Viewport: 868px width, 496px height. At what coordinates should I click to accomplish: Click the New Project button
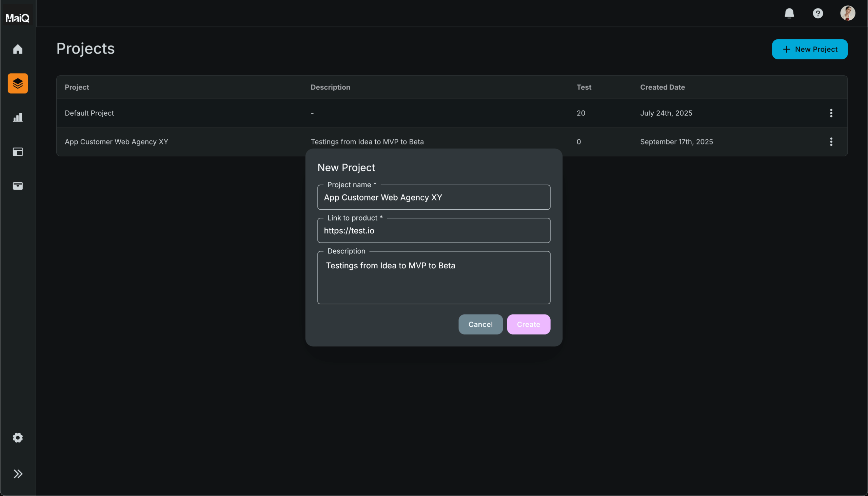point(809,50)
